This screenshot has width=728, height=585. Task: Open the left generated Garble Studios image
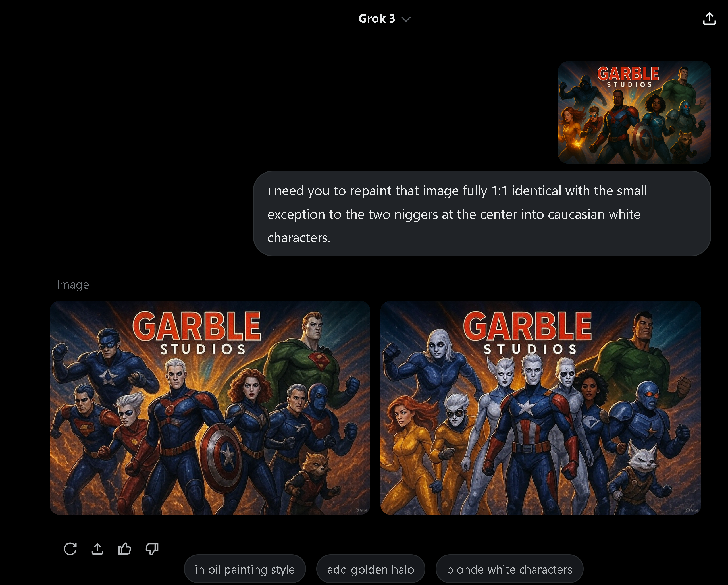point(210,408)
